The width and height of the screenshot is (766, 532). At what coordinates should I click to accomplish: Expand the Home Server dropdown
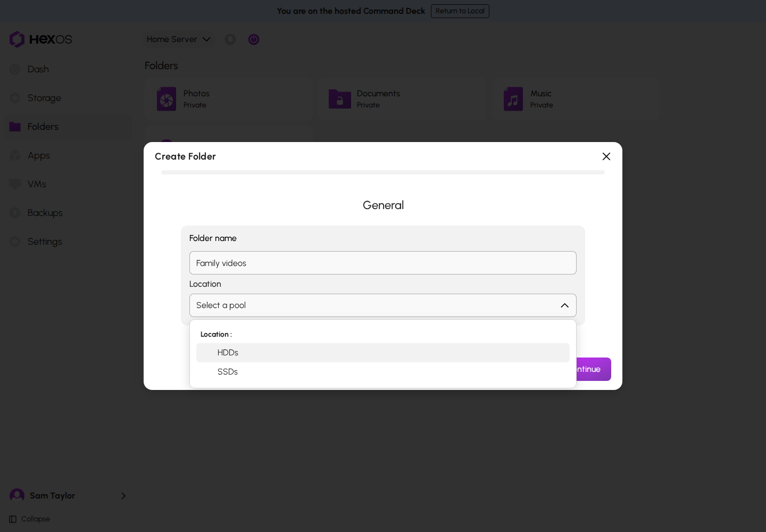(x=179, y=39)
